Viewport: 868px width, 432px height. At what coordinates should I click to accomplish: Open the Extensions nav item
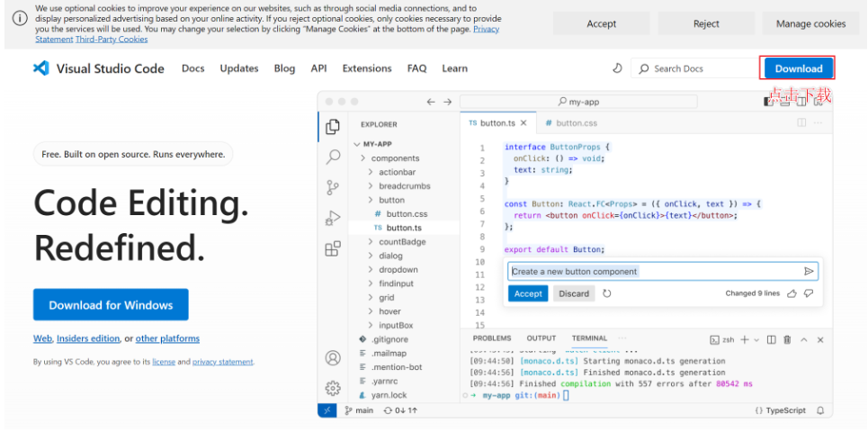pyautogui.click(x=367, y=68)
